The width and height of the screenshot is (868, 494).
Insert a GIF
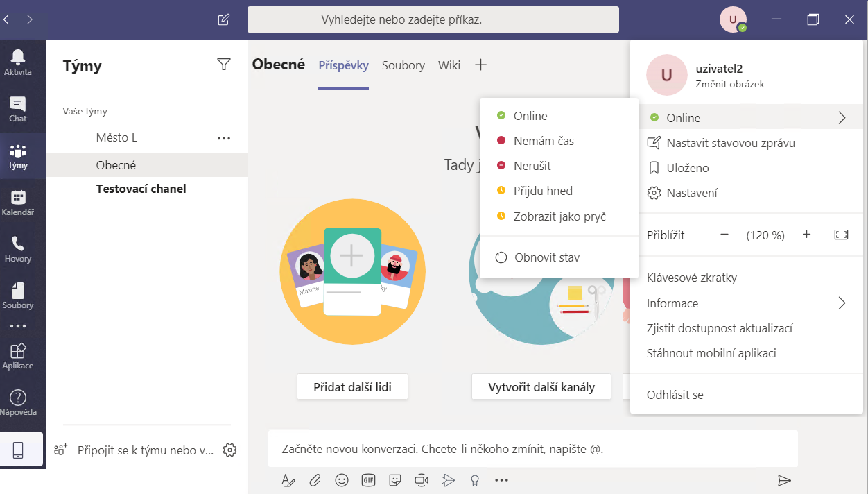tap(368, 479)
